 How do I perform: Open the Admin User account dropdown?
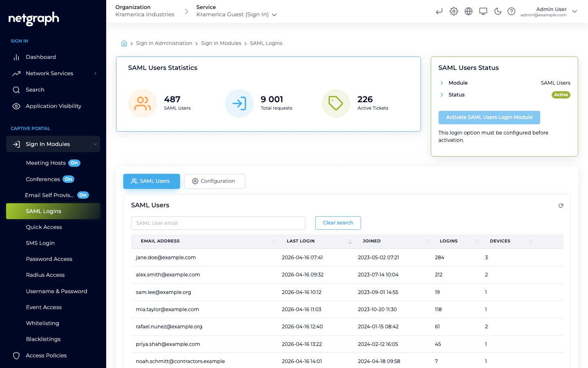click(x=575, y=11)
